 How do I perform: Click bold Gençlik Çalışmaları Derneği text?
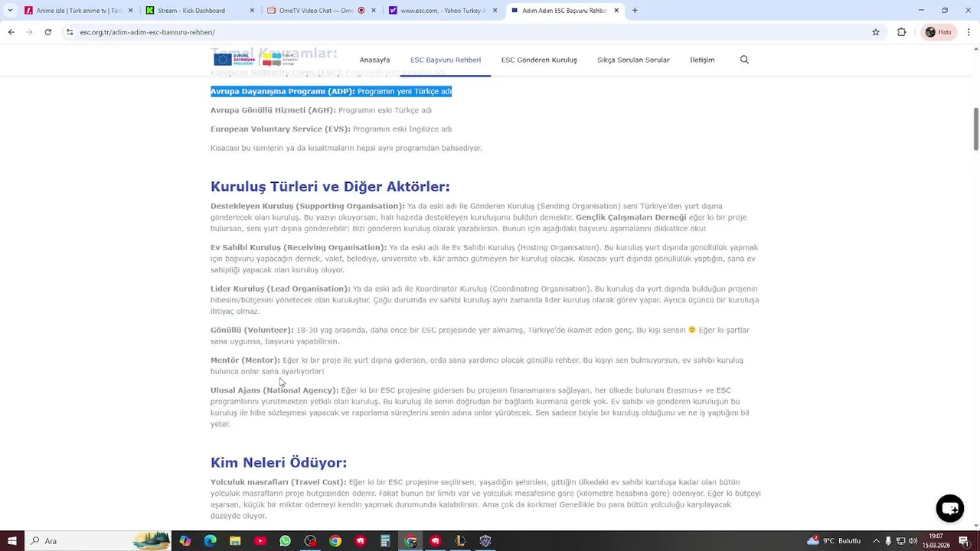pyautogui.click(x=631, y=217)
